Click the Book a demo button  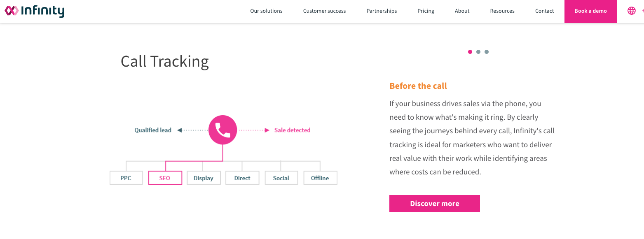click(590, 11)
